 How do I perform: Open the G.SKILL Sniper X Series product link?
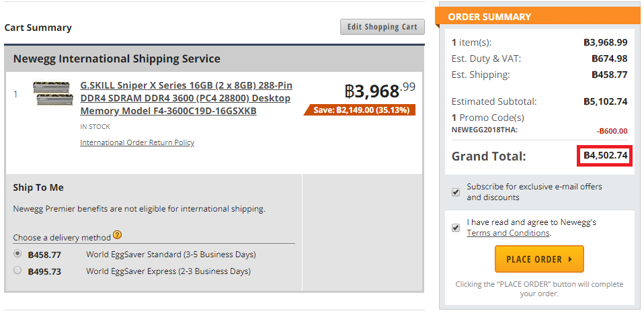(186, 99)
